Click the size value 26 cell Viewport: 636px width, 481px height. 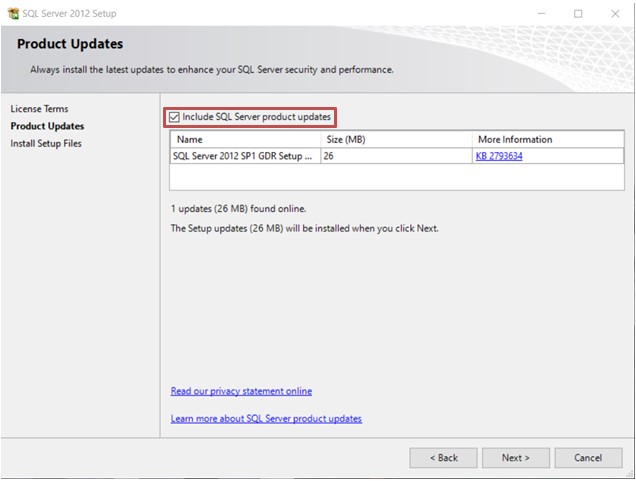pyautogui.click(x=396, y=156)
